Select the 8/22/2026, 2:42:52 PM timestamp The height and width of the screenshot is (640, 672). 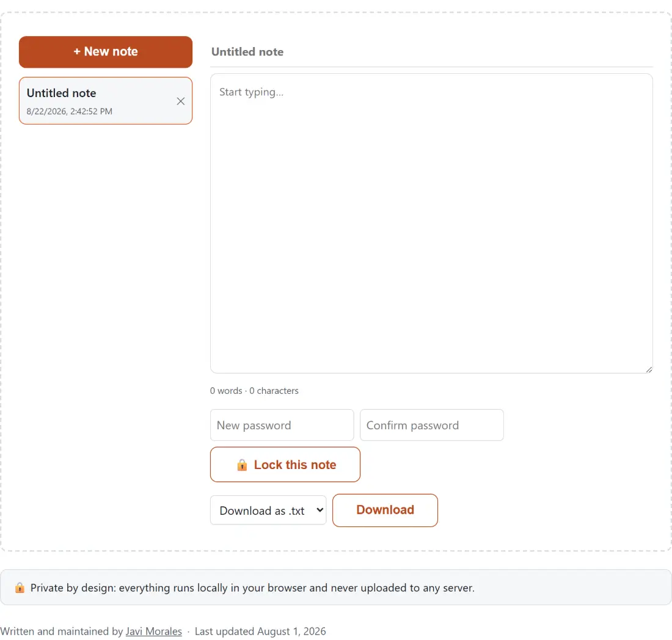pyautogui.click(x=70, y=111)
